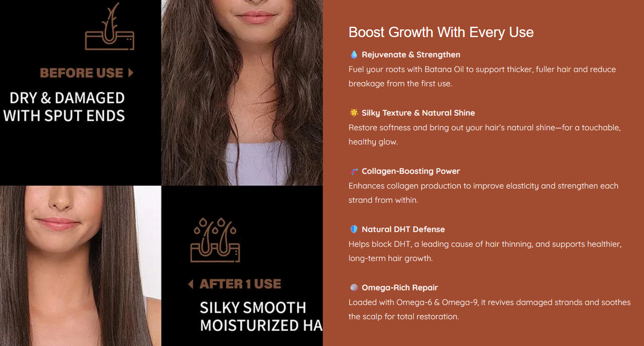Click the hair follicle with droplets icon
The image size is (644, 346).
click(x=215, y=240)
